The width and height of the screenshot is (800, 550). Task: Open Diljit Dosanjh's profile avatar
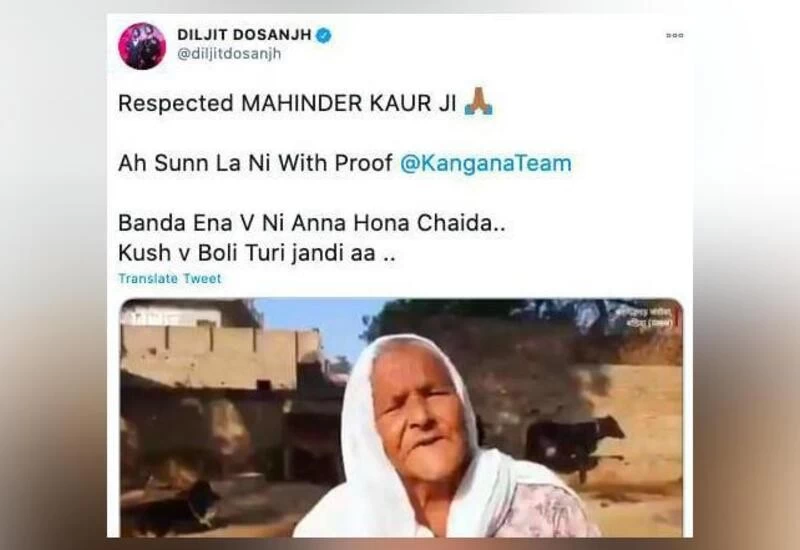[x=142, y=46]
